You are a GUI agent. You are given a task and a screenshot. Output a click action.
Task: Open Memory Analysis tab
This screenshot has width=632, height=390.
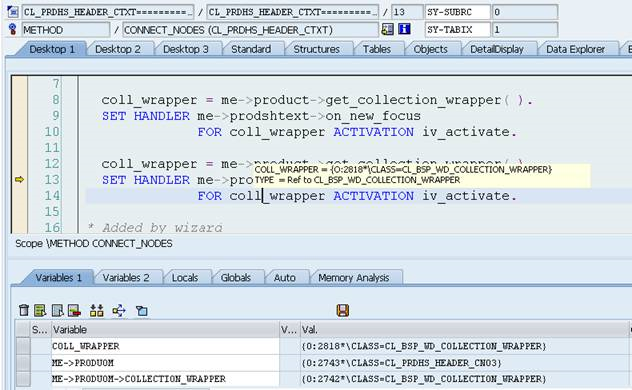[353, 278]
